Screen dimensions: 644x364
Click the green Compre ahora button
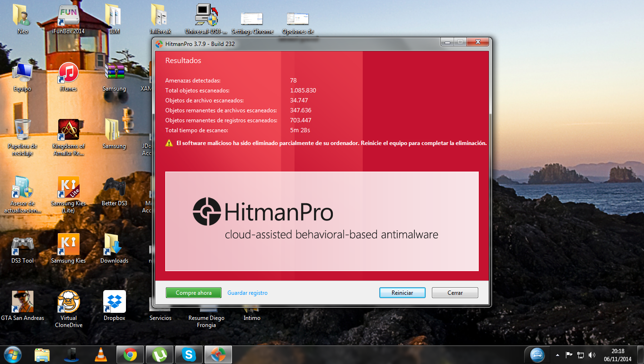[193, 293]
